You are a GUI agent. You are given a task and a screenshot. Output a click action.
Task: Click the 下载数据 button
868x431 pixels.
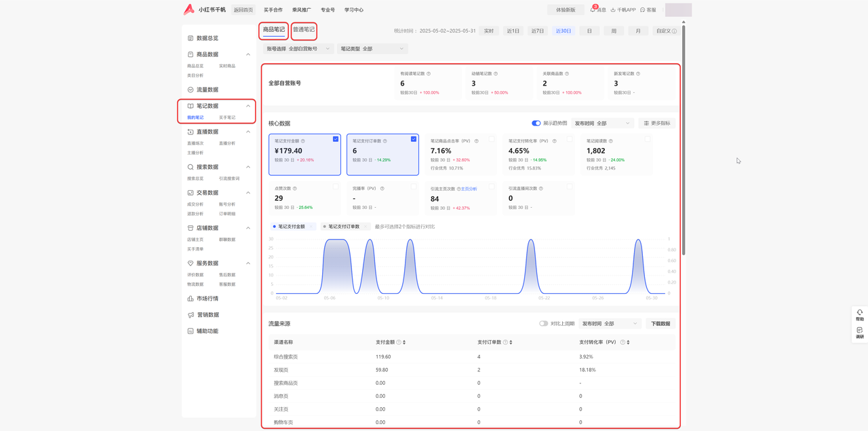(660, 324)
